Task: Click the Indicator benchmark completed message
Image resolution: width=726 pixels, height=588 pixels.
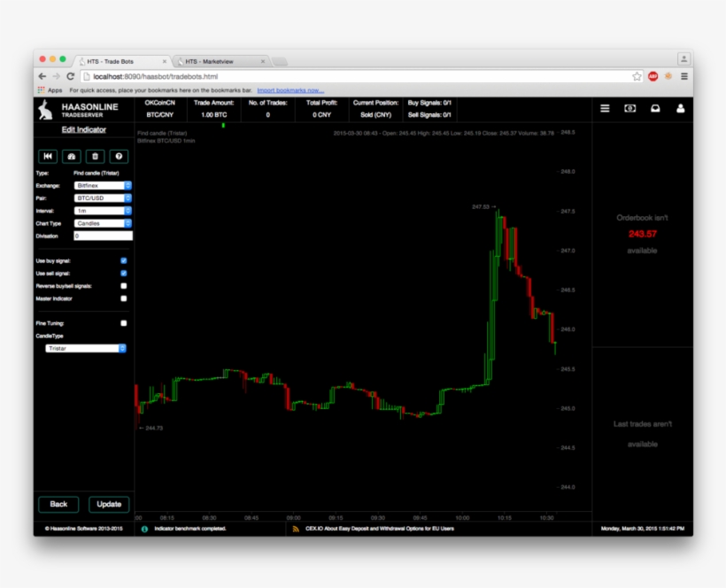Action: [x=189, y=529]
